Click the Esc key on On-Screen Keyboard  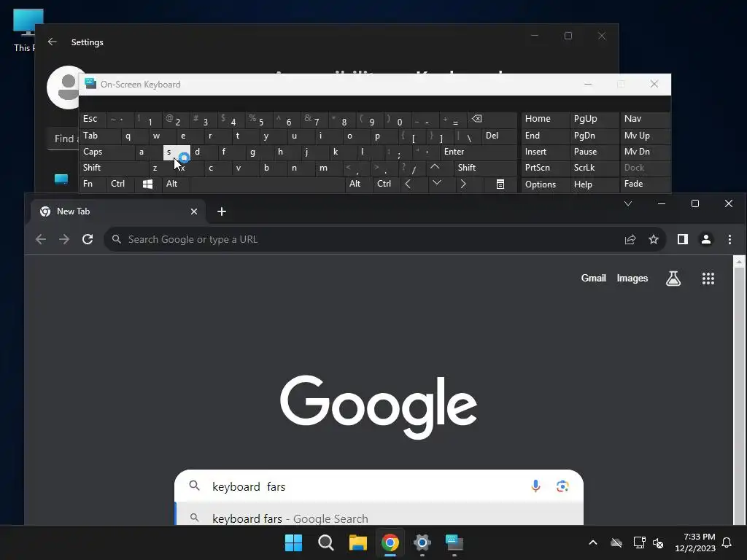coord(91,119)
